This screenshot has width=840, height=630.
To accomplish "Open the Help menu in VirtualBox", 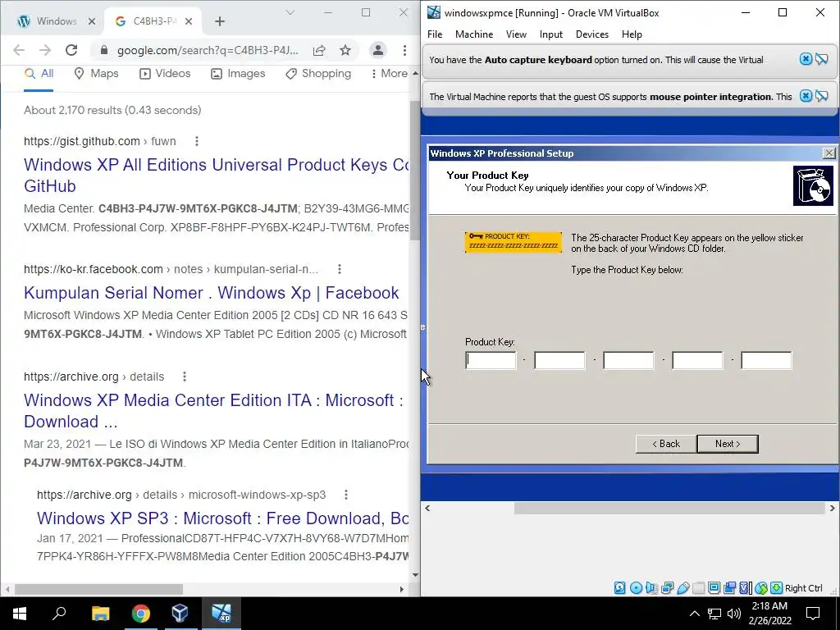I will pos(632,34).
